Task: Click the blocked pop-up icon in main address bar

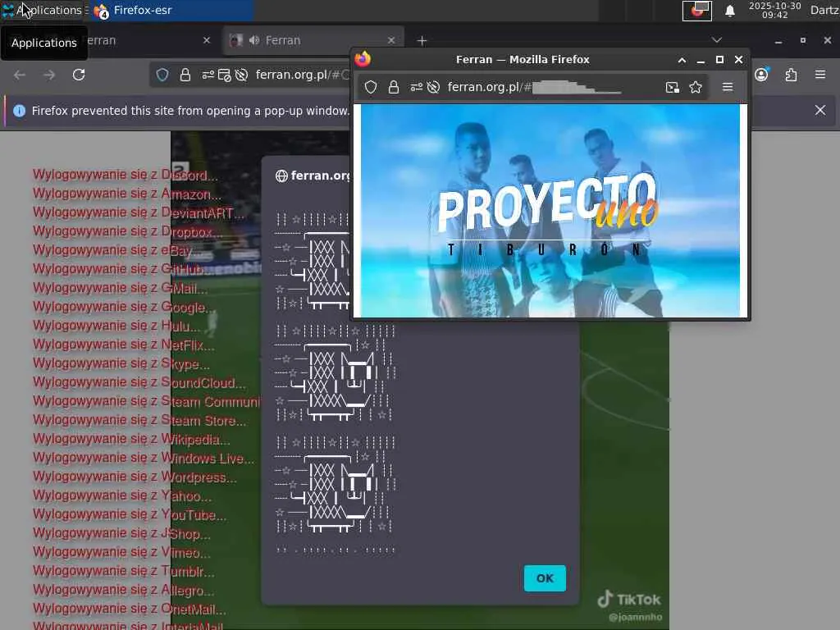Action: tap(225, 75)
